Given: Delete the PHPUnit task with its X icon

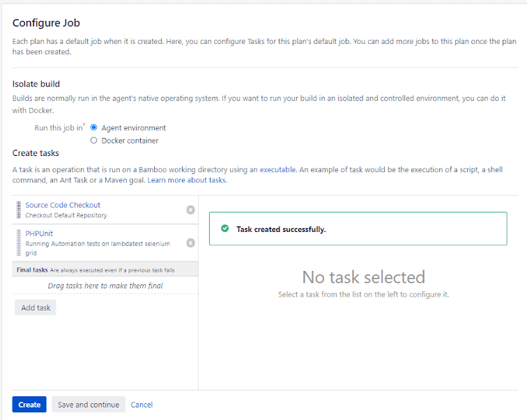Looking at the screenshot, I should 190,243.
